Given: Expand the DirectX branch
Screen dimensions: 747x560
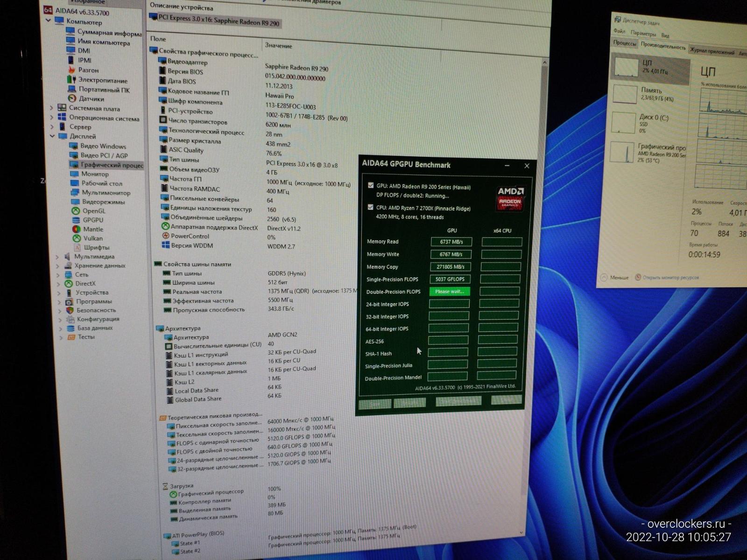Looking at the screenshot, I should pyautogui.click(x=59, y=284).
